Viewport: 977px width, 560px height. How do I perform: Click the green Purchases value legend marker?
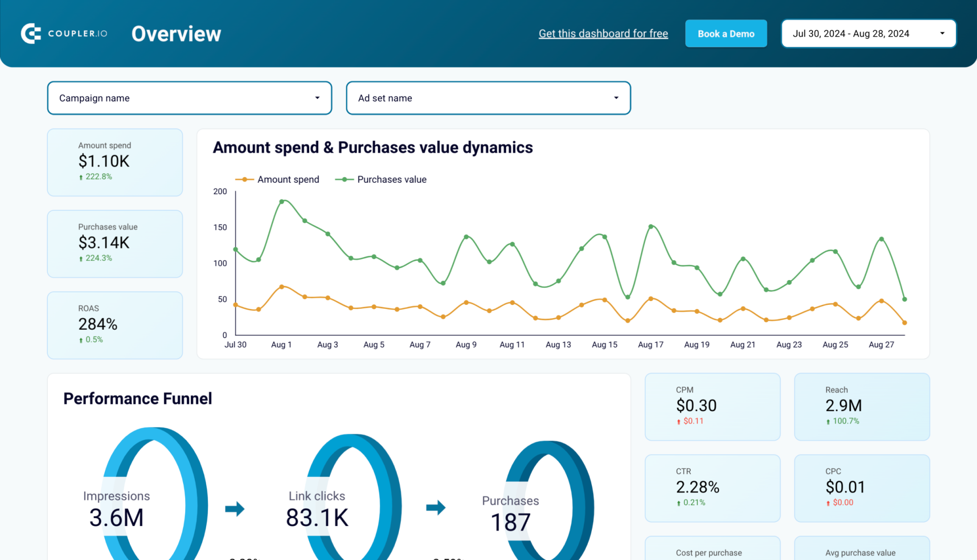coord(344,179)
